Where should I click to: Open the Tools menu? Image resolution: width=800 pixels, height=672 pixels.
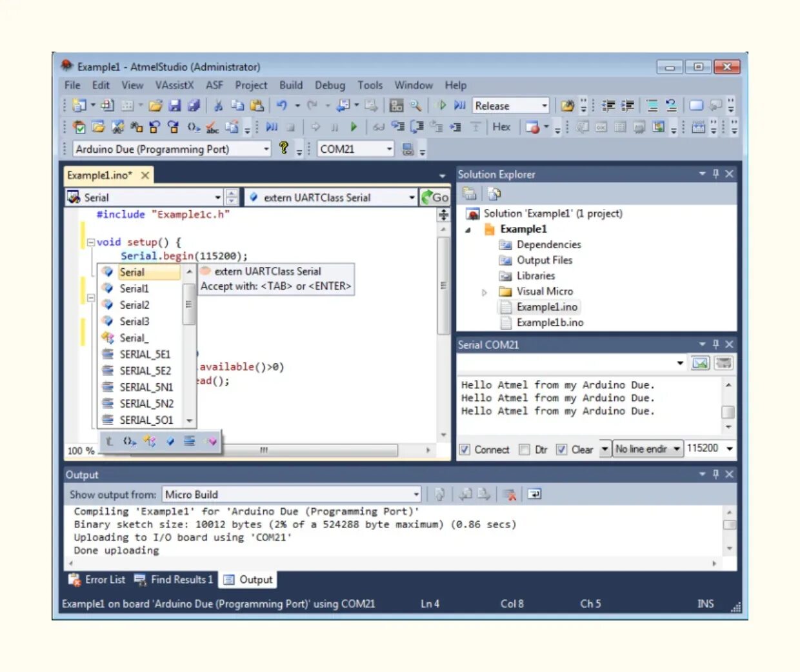[370, 85]
